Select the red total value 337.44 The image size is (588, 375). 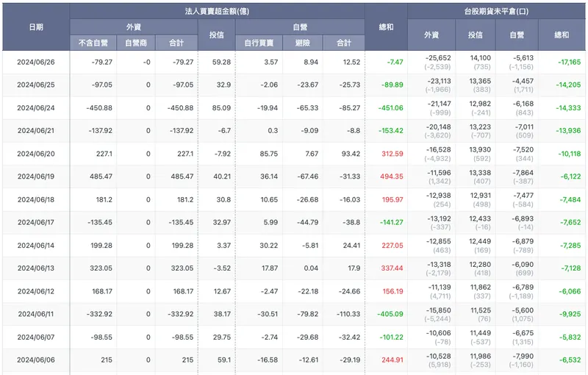392,268
